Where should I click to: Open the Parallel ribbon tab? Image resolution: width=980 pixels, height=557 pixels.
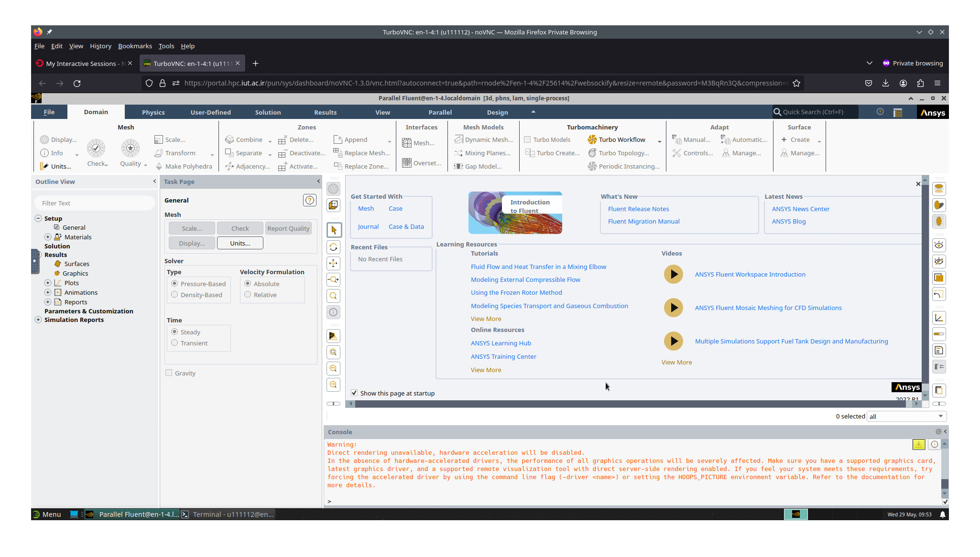[440, 112]
